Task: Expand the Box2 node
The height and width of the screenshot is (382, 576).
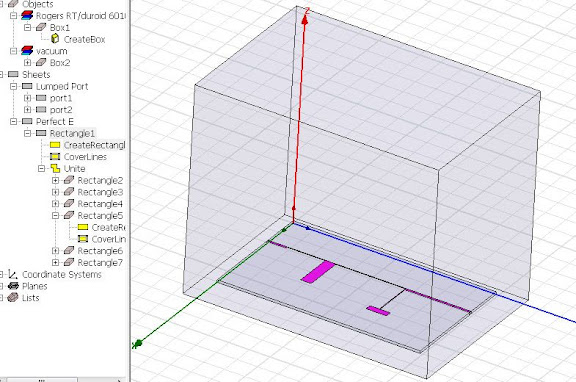Action: point(28,63)
